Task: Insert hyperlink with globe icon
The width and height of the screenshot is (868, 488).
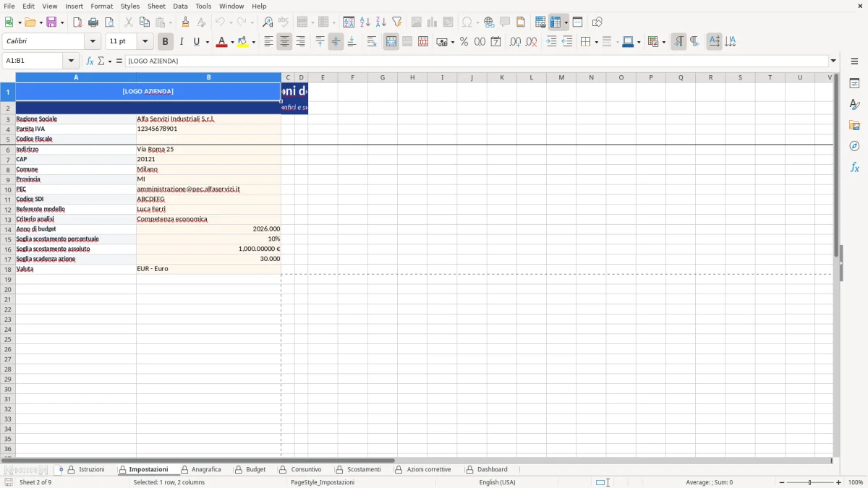Action: click(x=489, y=22)
